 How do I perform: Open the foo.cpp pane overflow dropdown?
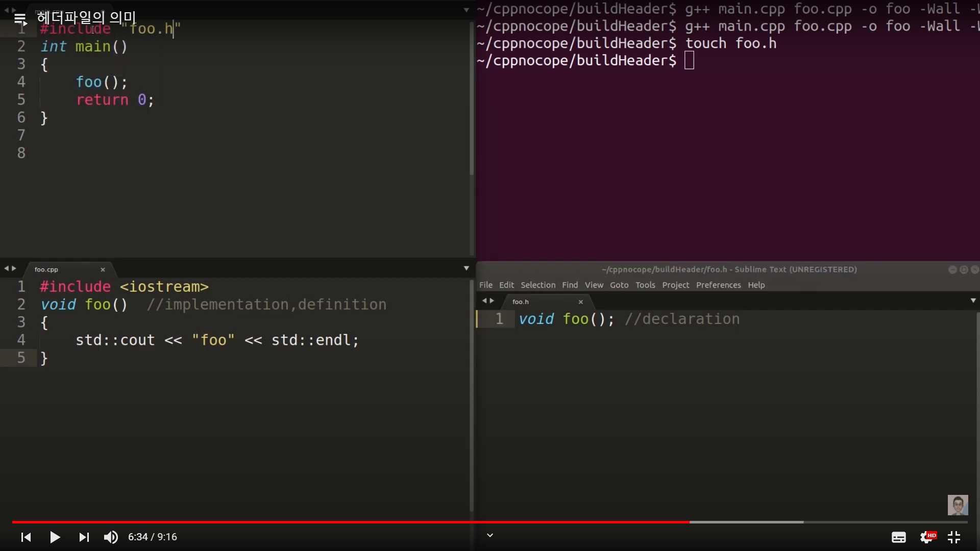click(465, 267)
